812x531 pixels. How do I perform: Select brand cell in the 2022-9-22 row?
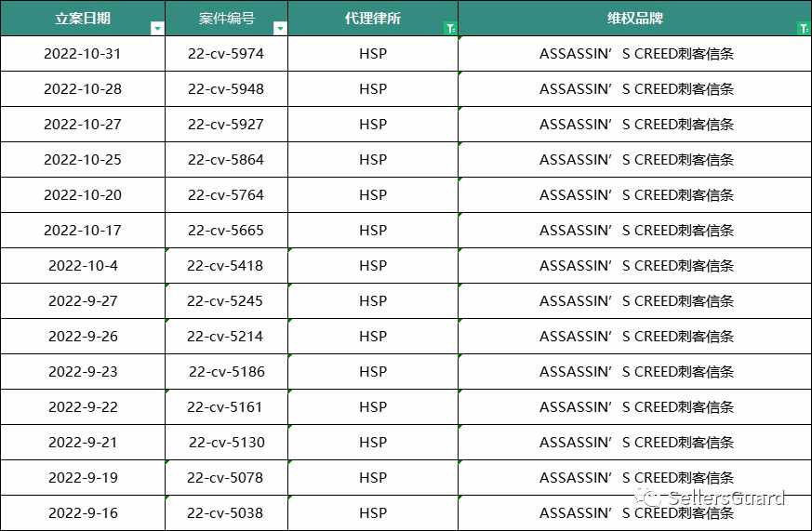pos(635,407)
